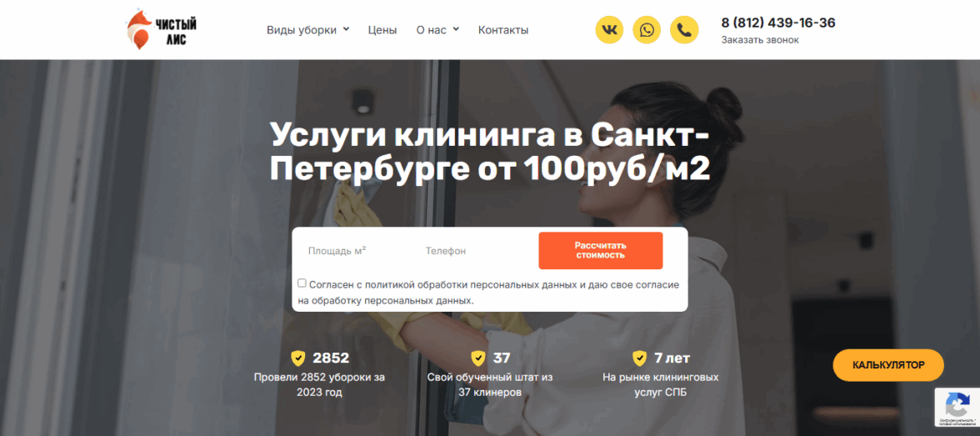Submit with the Рассчитать стоимость button
The width and height of the screenshot is (980, 436).
click(x=601, y=250)
